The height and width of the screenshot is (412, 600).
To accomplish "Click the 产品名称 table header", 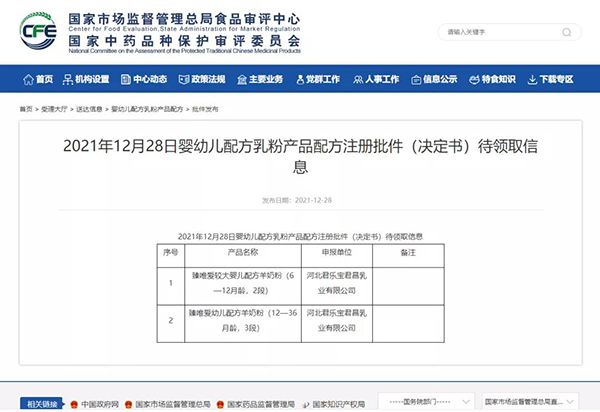I will (243, 252).
